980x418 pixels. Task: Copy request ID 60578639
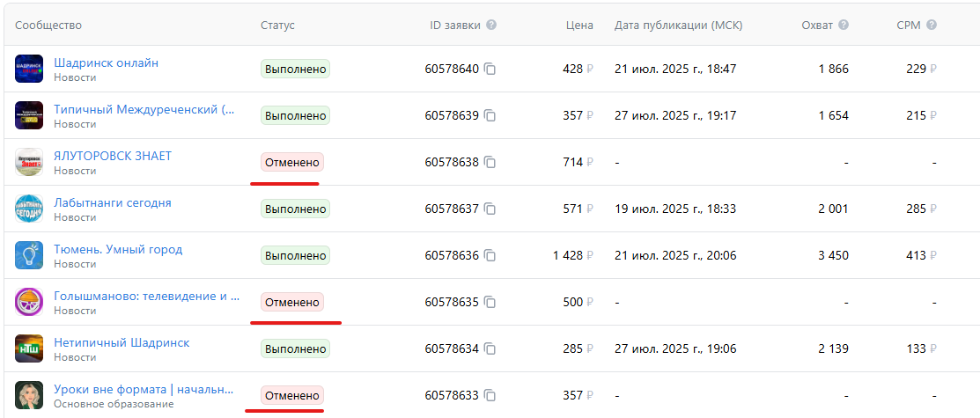[490, 115]
